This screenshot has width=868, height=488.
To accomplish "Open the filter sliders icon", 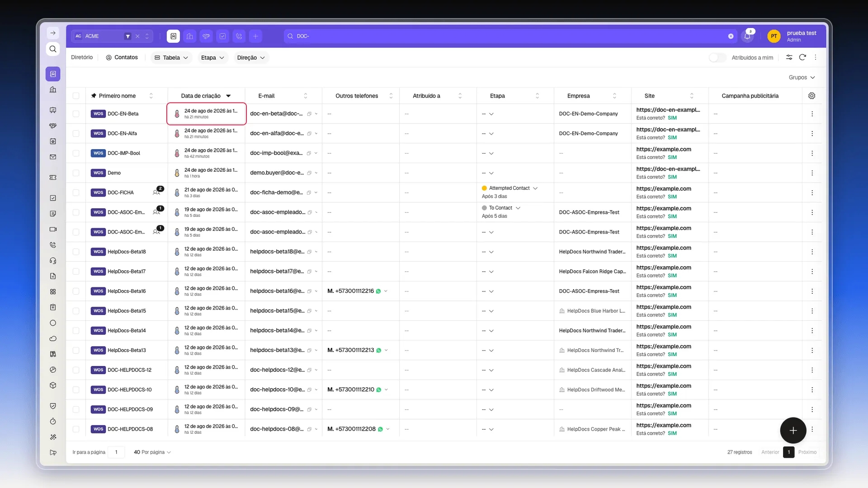I will click(x=789, y=57).
